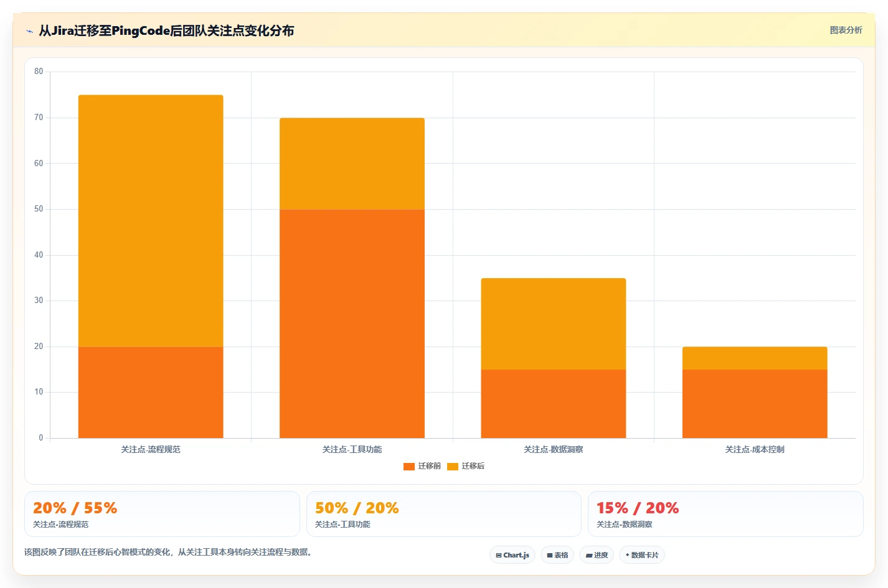This screenshot has width=888, height=588.
Task: Click the 迁移后 segment of the 数据洞察 bar
Action: [x=554, y=324]
